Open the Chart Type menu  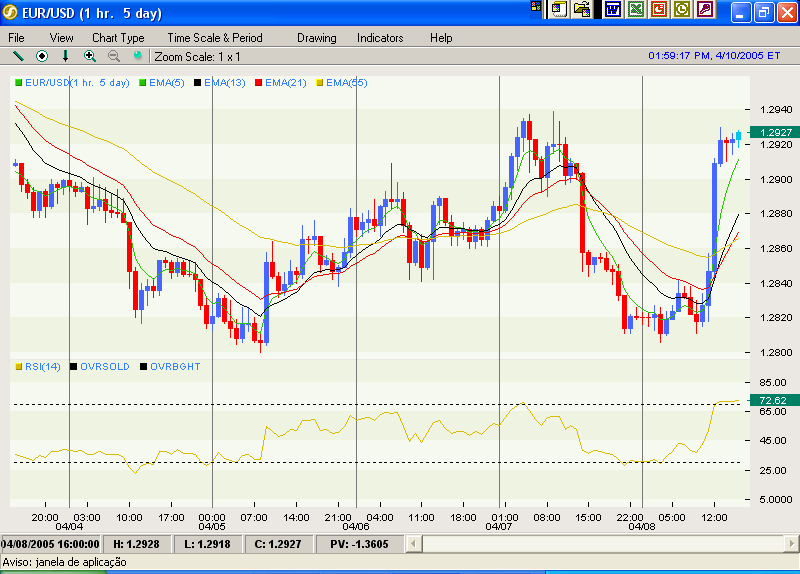[x=118, y=38]
